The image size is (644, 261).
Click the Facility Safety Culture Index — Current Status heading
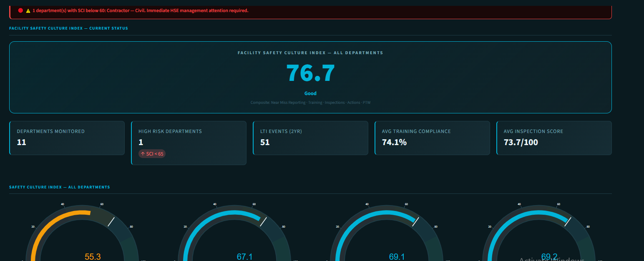68,28
